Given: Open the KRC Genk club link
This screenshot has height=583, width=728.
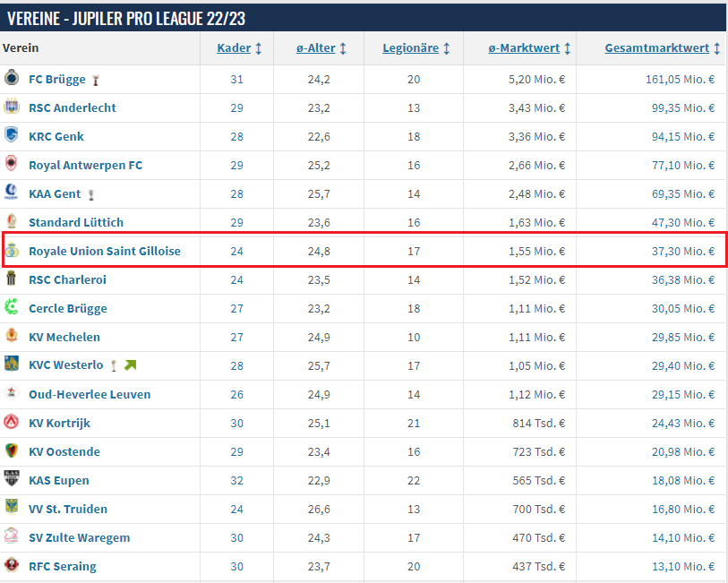Looking at the screenshot, I should (x=56, y=136).
